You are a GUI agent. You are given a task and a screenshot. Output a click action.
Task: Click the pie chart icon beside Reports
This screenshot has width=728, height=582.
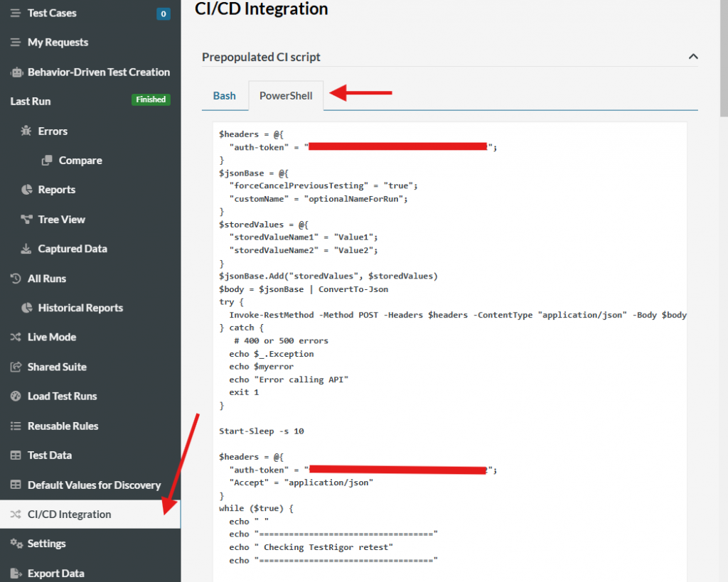[26, 190]
